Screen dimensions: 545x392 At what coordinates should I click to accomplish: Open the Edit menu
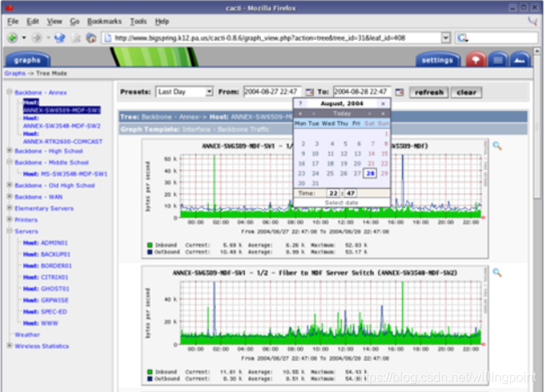(33, 22)
